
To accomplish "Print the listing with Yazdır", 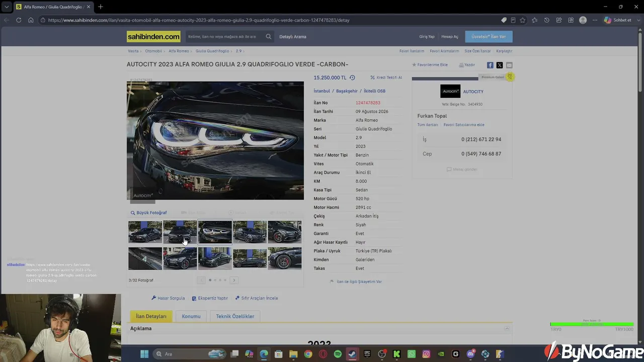I will click(x=467, y=65).
